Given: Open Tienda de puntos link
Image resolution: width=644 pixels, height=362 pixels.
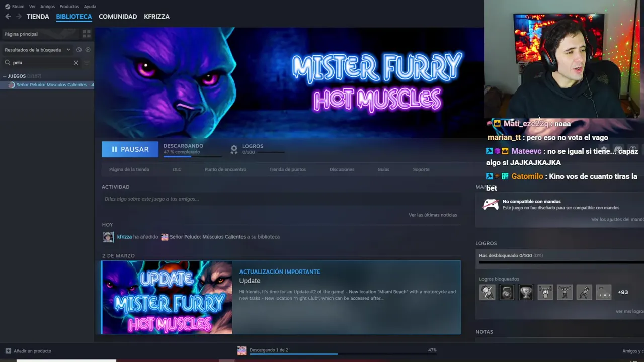Looking at the screenshot, I should pos(287,169).
